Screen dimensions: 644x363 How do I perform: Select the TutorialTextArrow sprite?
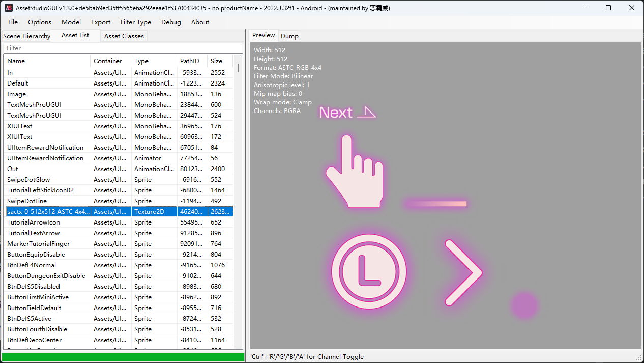(x=120, y=233)
